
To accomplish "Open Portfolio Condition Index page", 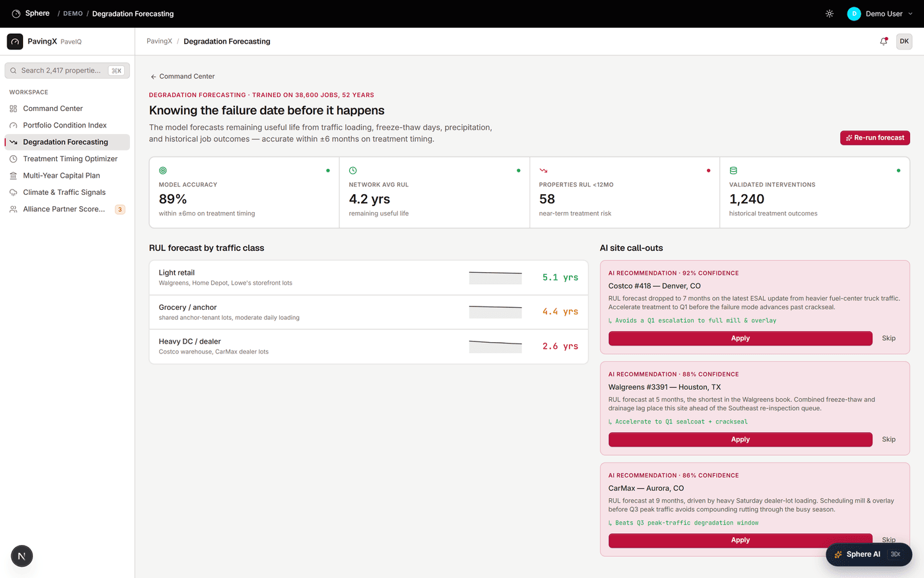I will click(67, 126).
